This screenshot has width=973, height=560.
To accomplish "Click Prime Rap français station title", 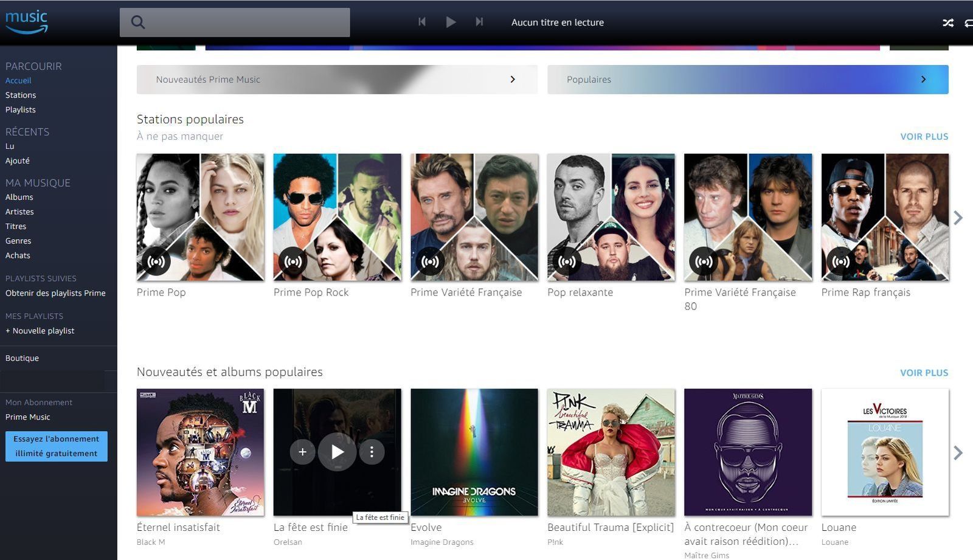I will (866, 292).
